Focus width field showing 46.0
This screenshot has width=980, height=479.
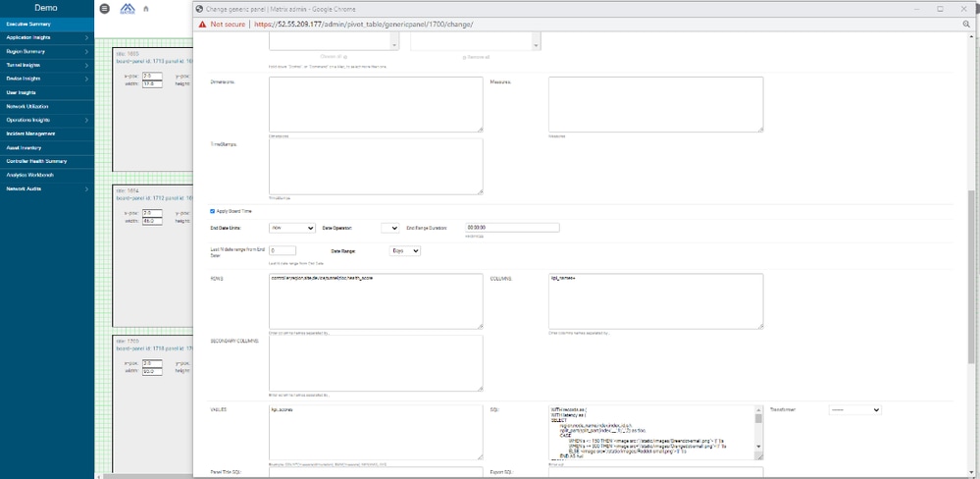coord(152,221)
